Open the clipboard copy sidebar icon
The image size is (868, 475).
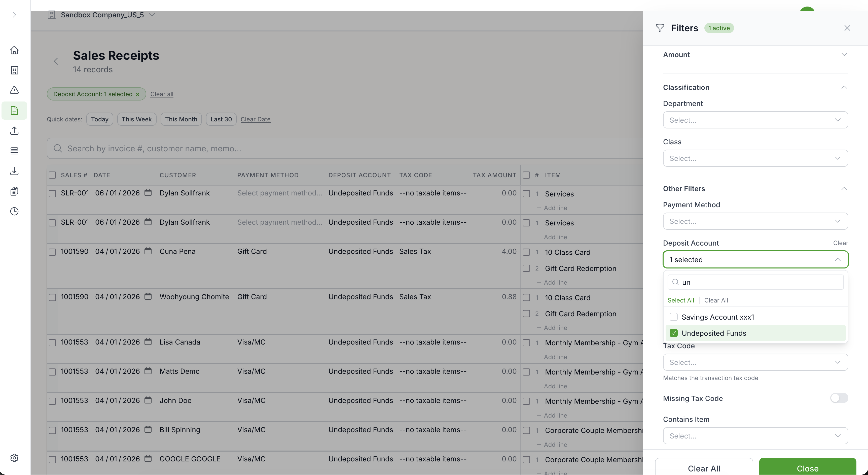(14, 191)
